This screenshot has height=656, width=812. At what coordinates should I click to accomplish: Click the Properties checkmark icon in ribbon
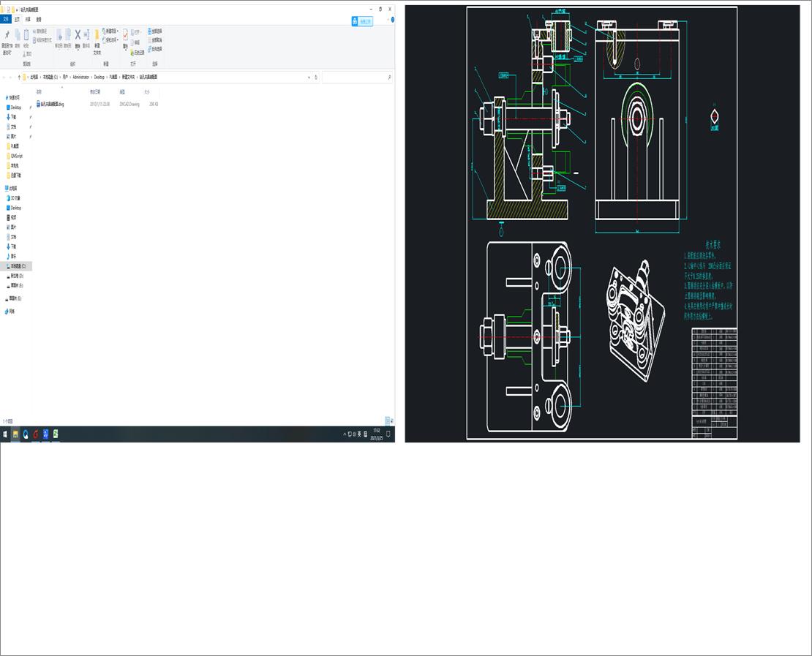click(x=125, y=35)
